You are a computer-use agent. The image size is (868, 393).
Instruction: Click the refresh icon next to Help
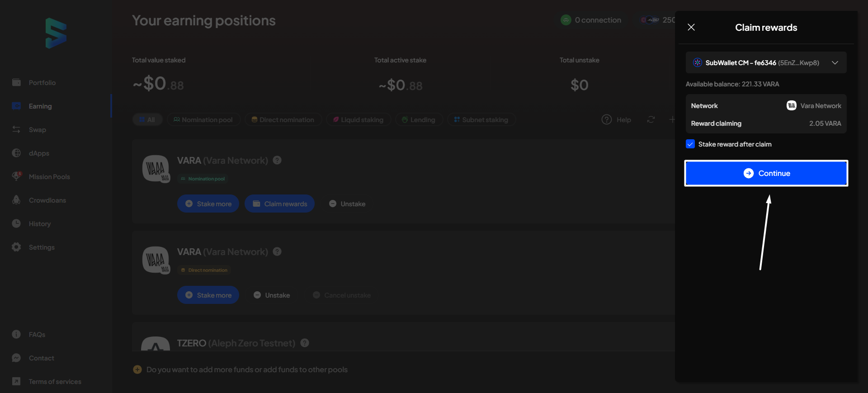click(x=651, y=119)
